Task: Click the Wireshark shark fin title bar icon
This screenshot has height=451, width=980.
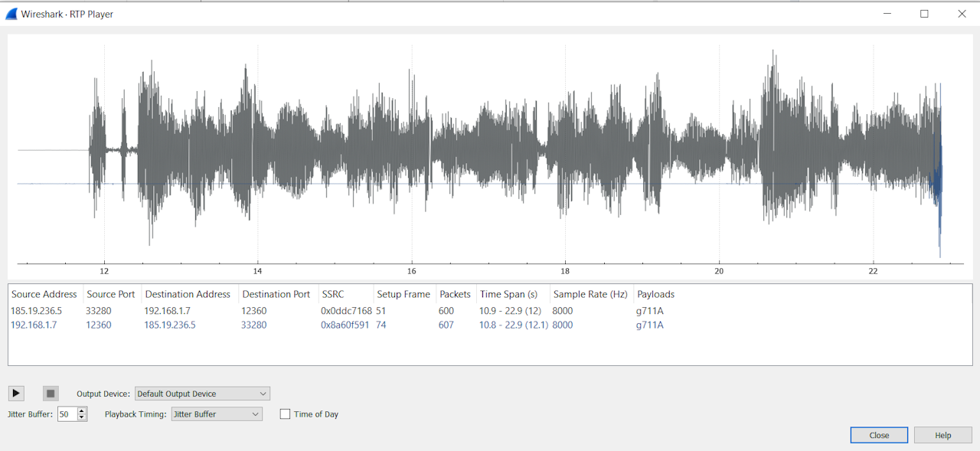Action: coord(11,14)
